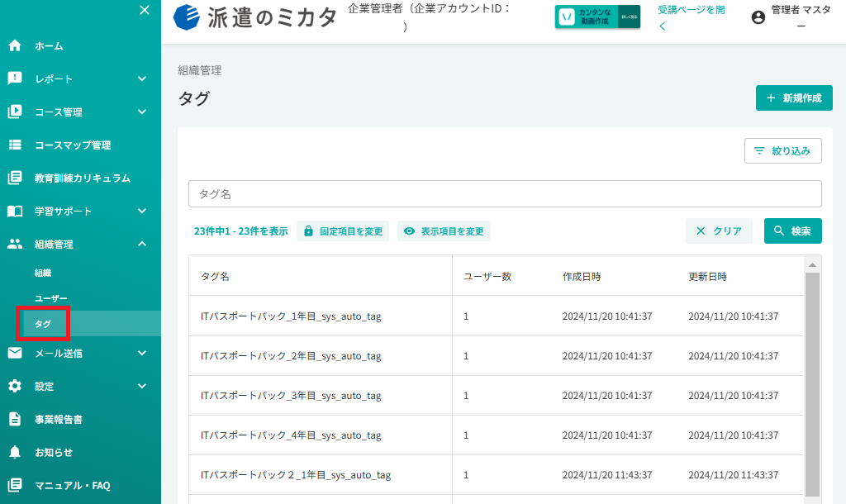Image resolution: width=846 pixels, height=504 pixels.
Task: Click the plus icon on 新規作成
Action: coord(771,97)
